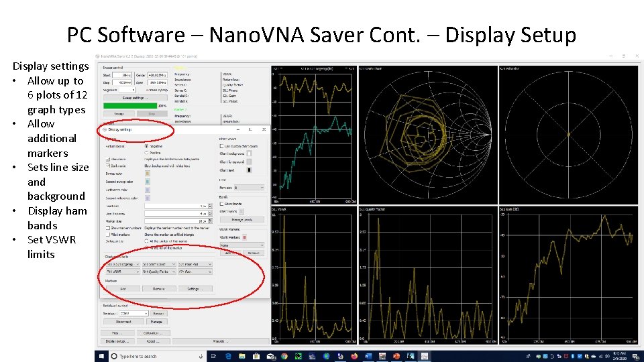Open the S11 Smith Chart dropdown
The width and height of the screenshot is (644, 362).
tap(159, 264)
